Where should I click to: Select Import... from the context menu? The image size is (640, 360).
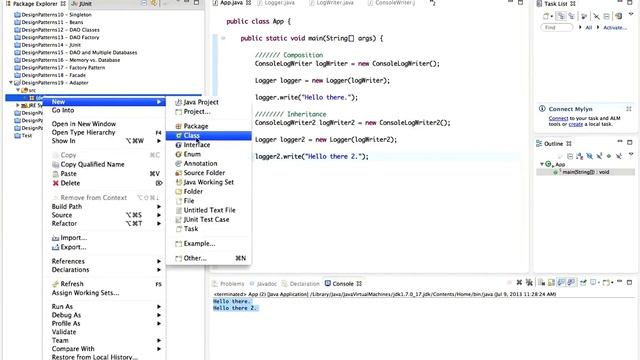tap(104, 238)
